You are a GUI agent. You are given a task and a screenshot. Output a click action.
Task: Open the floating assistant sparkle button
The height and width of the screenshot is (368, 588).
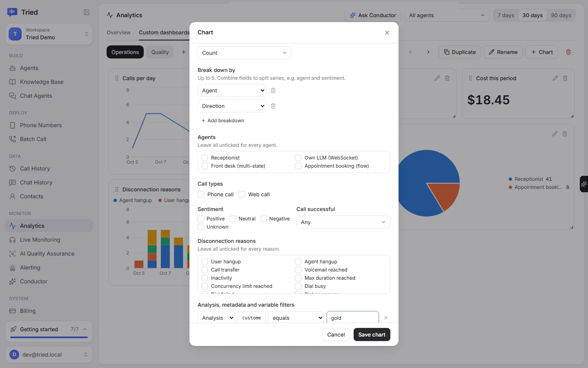click(584, 184)
